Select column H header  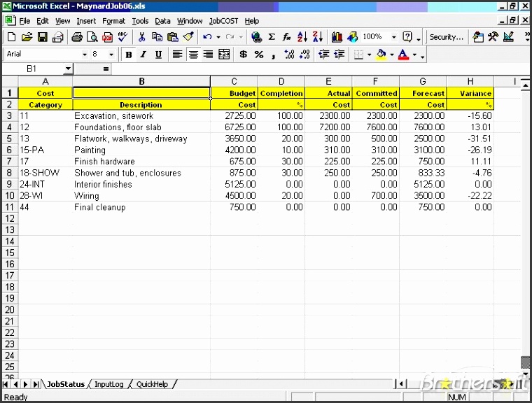coord(470,81)
